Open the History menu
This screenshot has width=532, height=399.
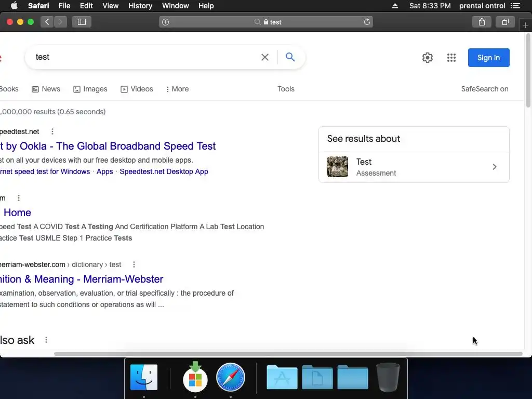click(x=140, y=6)
